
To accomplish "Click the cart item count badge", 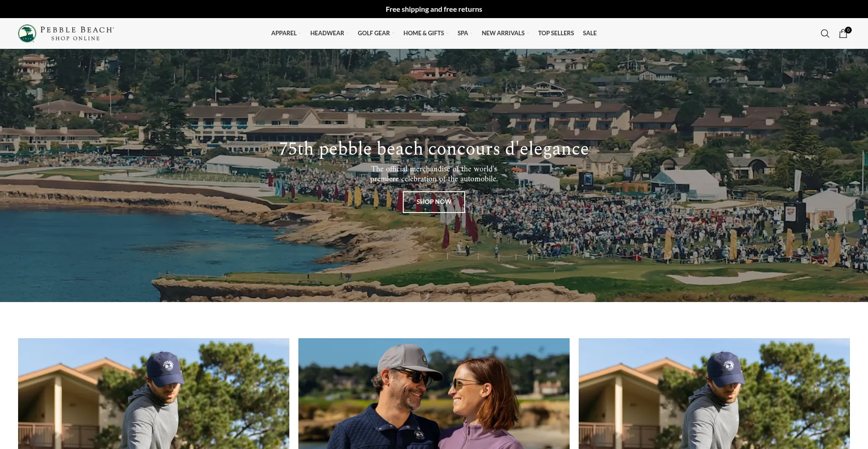I will [848, 30].
